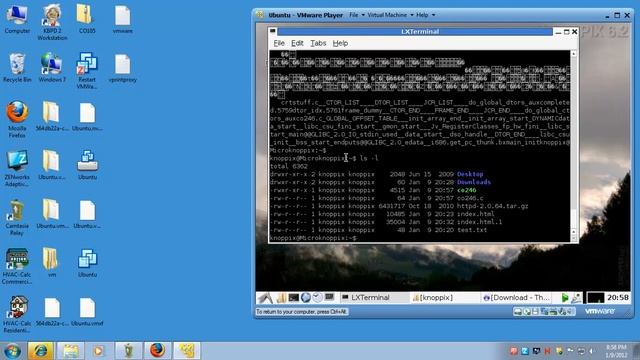640x360 pixels.
Task: Open the Edit menu in LXTerminal
Action: coord(297,43)
